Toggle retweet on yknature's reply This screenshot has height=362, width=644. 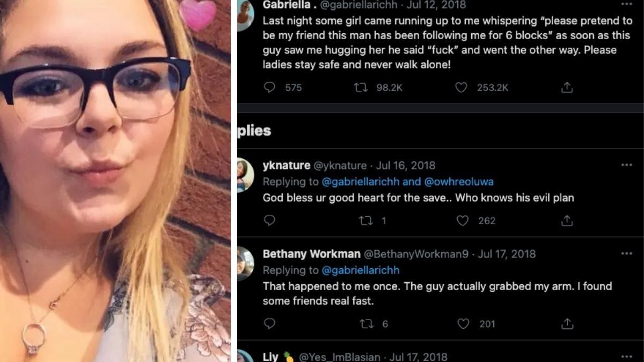[x=366, y=220]
